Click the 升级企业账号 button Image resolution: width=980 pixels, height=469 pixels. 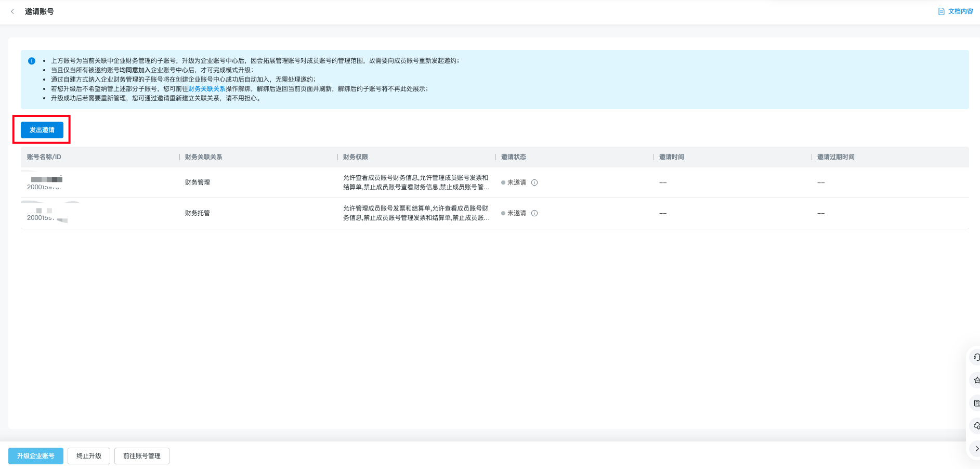[36, 456]
